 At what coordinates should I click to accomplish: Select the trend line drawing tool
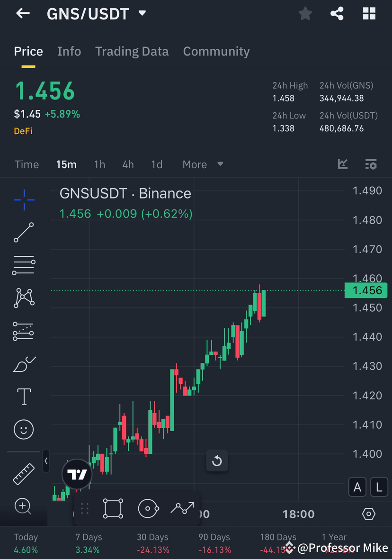24,232
